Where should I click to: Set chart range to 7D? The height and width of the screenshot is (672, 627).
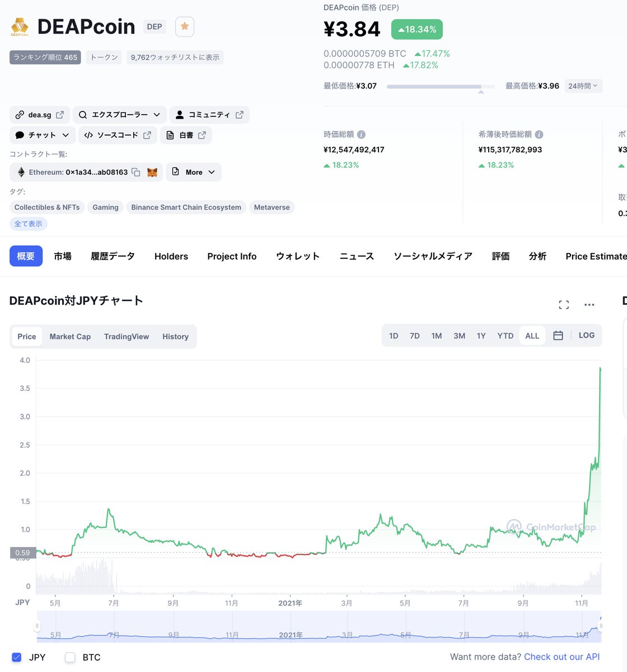(x=415, y=335)
